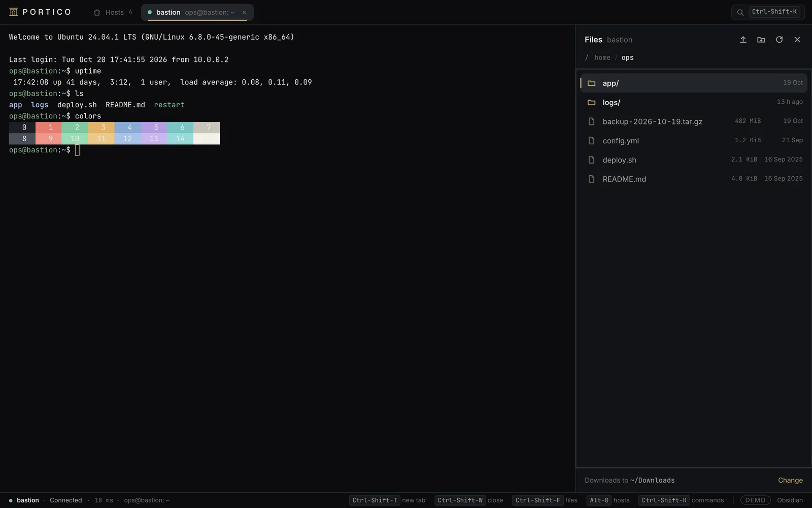Viewport: 812px width, 508px height.
Task: Create a new folder in Files panel
Action: click(761, 40)
